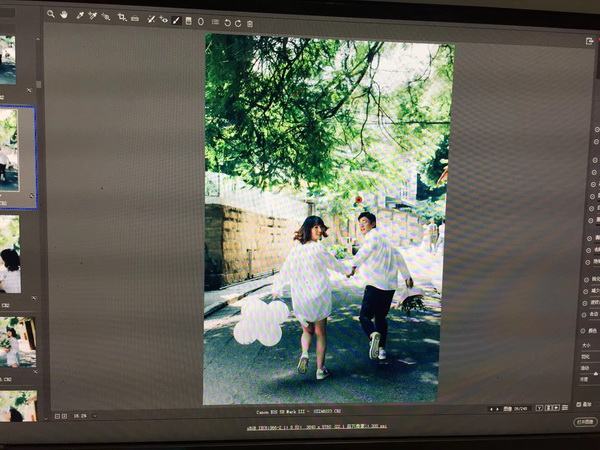Go to next image arrow

click(x=497, y=409)
